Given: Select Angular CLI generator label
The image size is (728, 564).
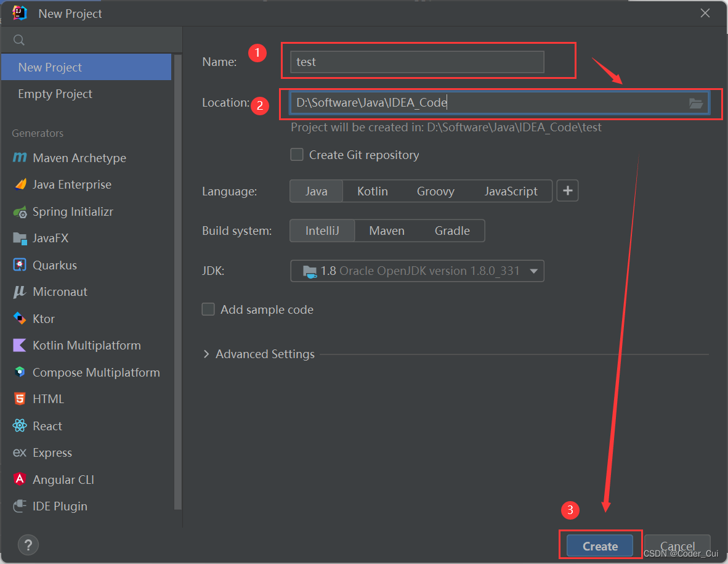Looking at the screenshot, I should point(63,480).
